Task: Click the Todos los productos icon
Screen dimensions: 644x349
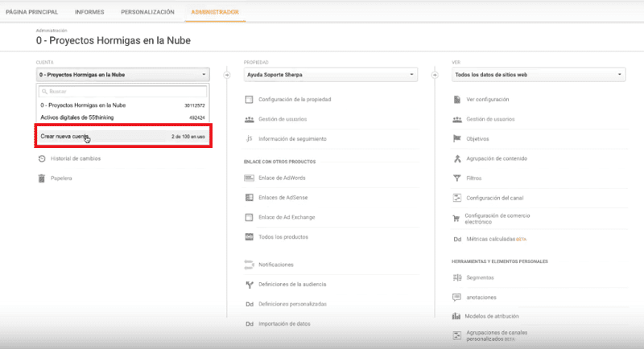Action: point(250,236)
